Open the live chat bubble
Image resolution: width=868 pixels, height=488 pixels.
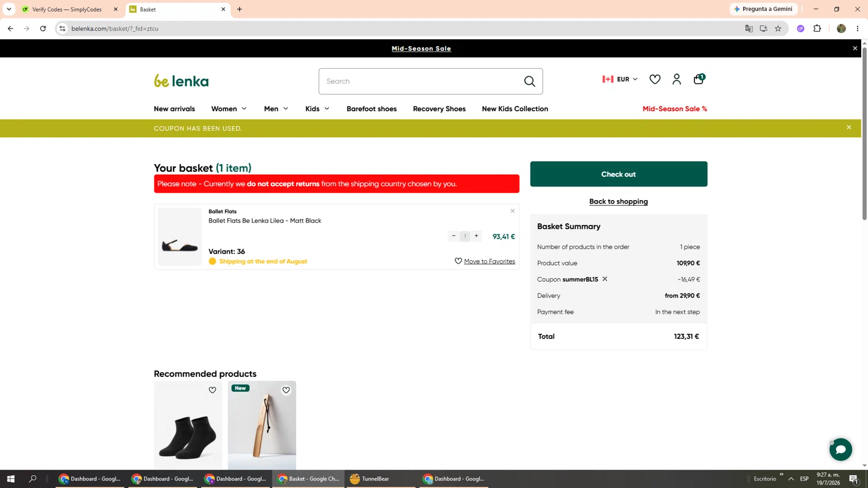coord(840,449)
